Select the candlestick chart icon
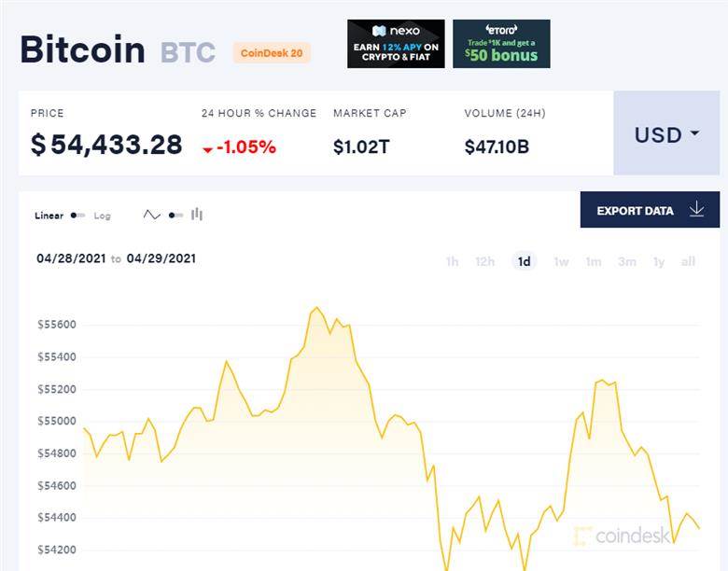This screenshot has width=728, height=571. point(197,215)
